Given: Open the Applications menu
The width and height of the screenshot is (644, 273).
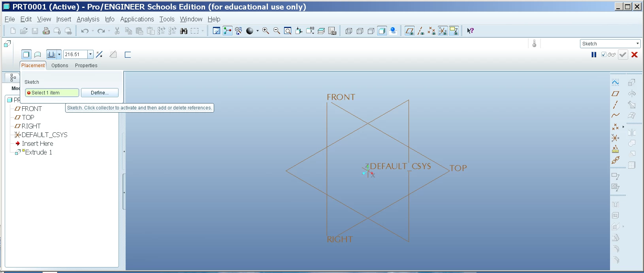Looking at the screenshot, I should pos(137,19).
